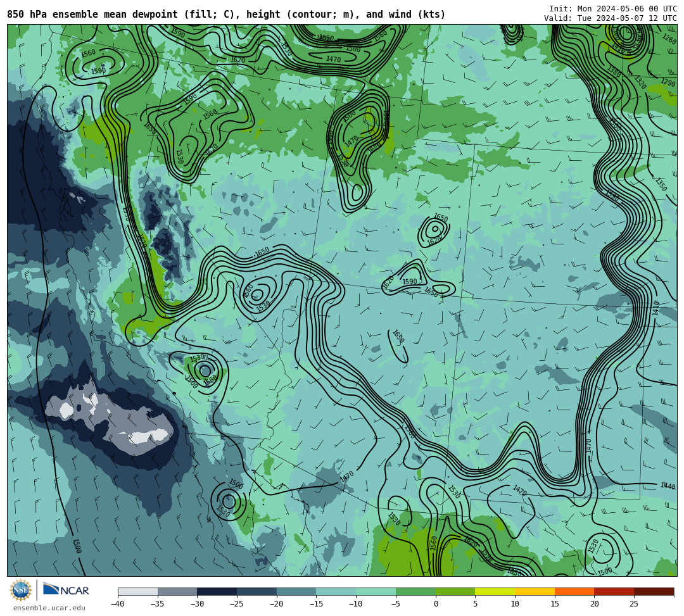
Task: Pick the olive green 0 to 5 colorbar segment
Action: click(455, 591)
